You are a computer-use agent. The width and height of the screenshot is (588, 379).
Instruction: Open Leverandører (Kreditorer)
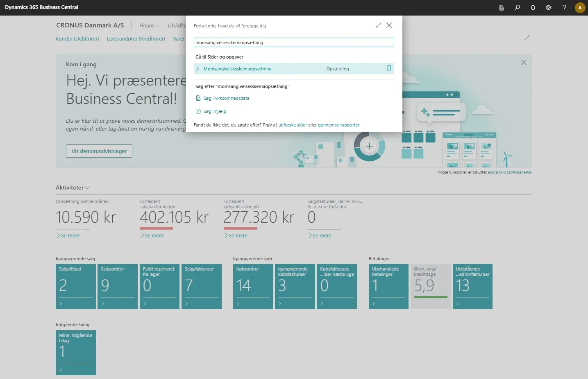coord(136,39)
